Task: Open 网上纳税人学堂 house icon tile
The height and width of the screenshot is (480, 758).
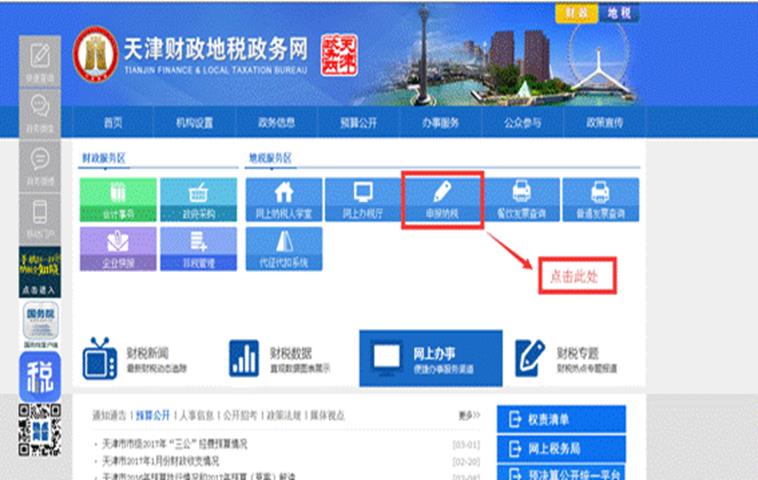Action: (x=283, y=200)
